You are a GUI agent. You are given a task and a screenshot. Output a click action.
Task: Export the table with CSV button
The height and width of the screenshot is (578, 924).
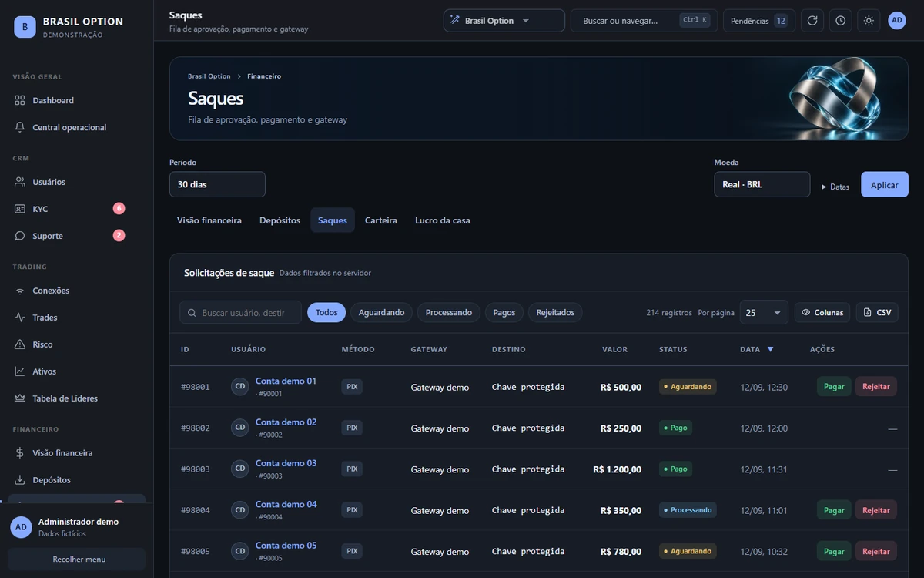877,312
